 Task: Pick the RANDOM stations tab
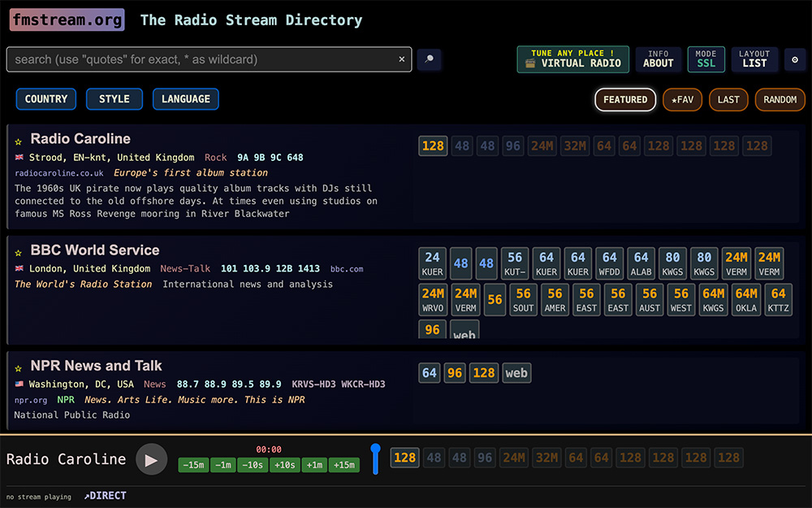click(780, 99)
